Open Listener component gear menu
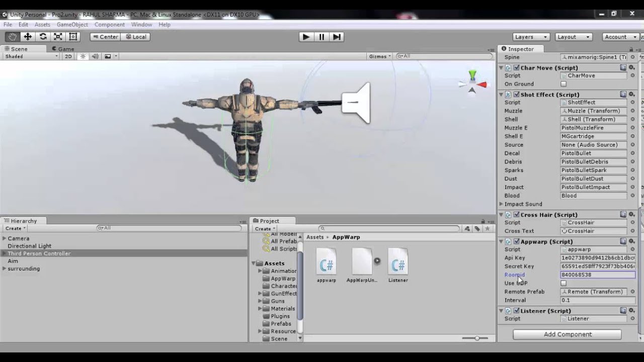Viewport: 644px width, 362px height. (632, 311)
